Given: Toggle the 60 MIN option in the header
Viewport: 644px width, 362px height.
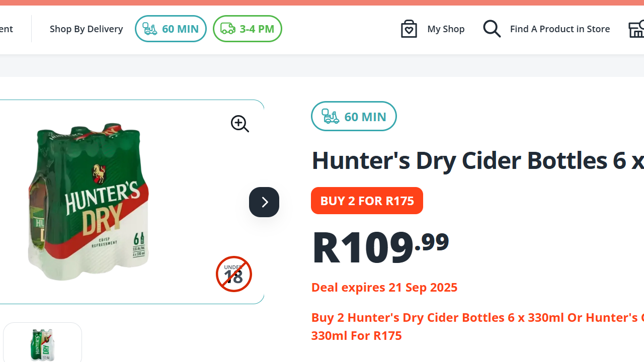Looking at the screenshot, I should coord(171,29).
